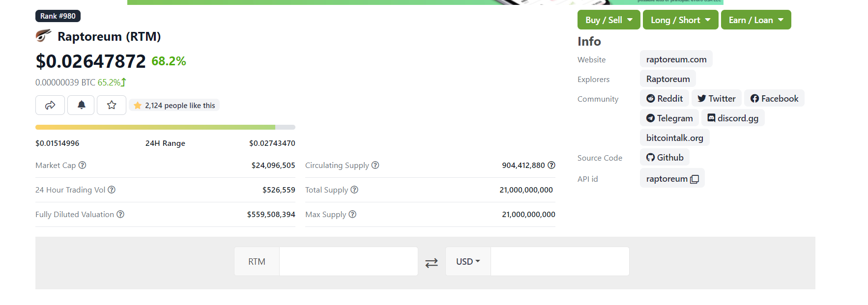Click the 68.2% price change
The height and width of the screenshot is (305, 868).
point(169,61)
